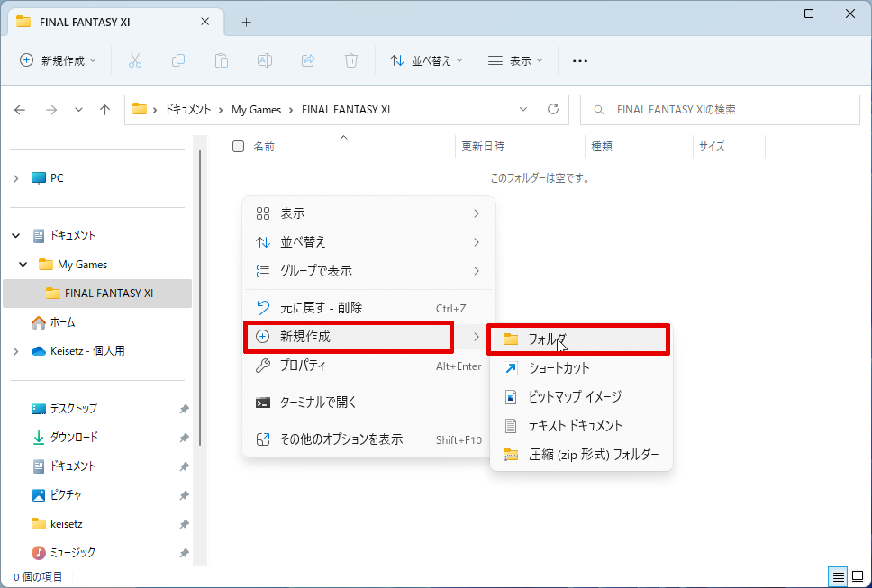Open a new tab with plus button
This screenshot has width=872, height=588.
[246, 23]
